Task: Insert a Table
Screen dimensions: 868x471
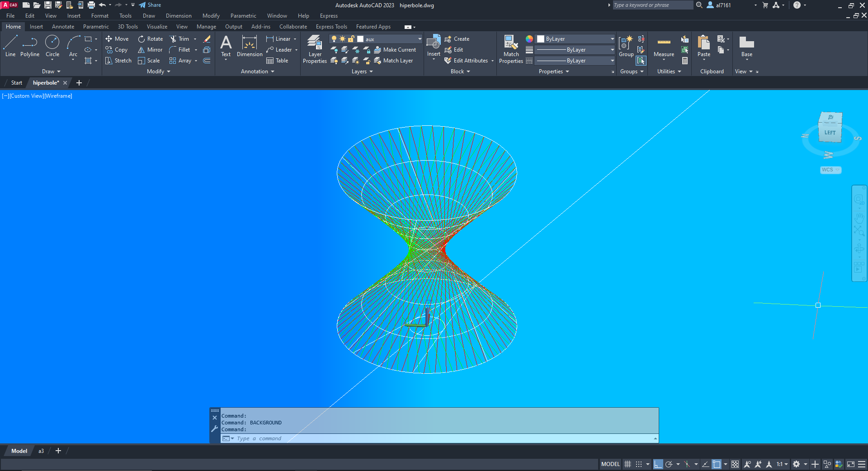Action: click(x=277, y=61)
